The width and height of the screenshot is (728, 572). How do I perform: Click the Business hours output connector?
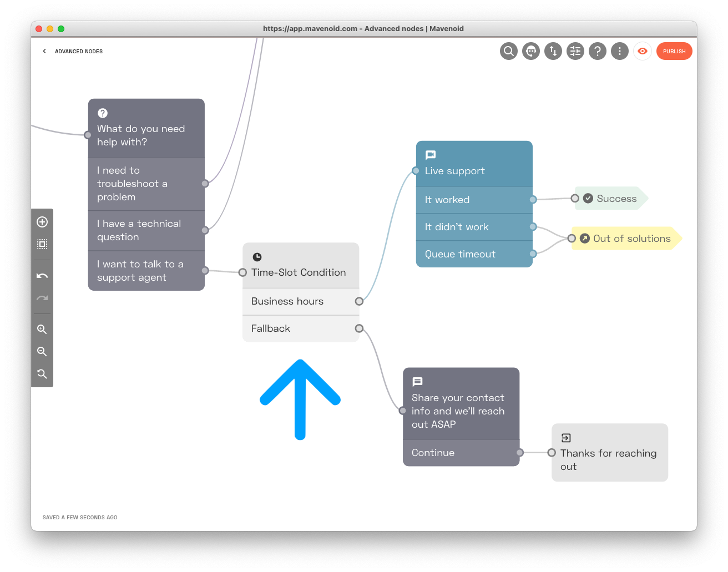[x=359, y=301]
